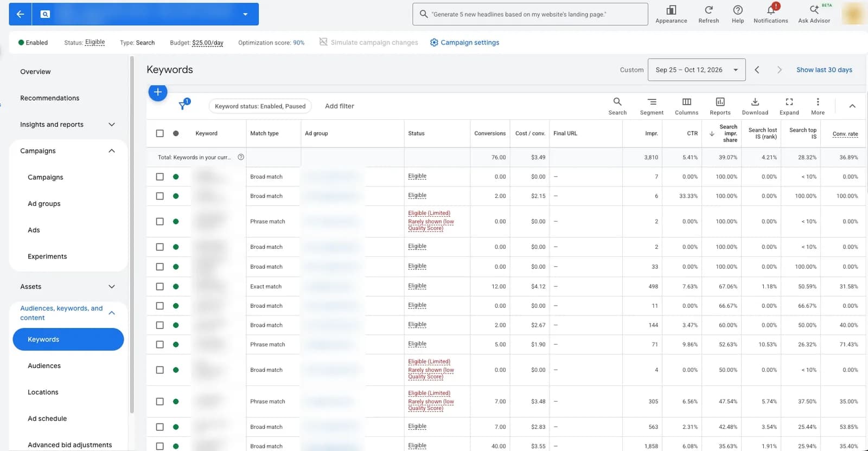Screen dimensions: 868x451
Task: Edit the $25.00/day budget
Action: click(208, 43)
